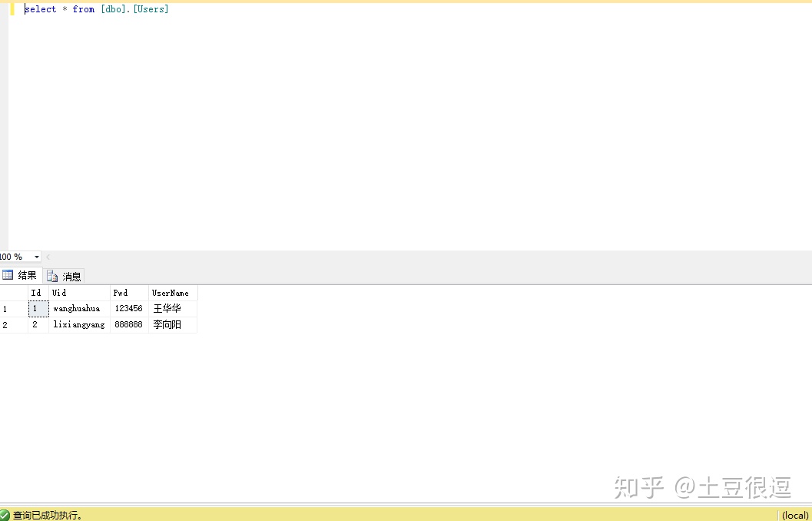812x521 pixels.
Task: Click the from keyword in query
Action: point(84,8)
